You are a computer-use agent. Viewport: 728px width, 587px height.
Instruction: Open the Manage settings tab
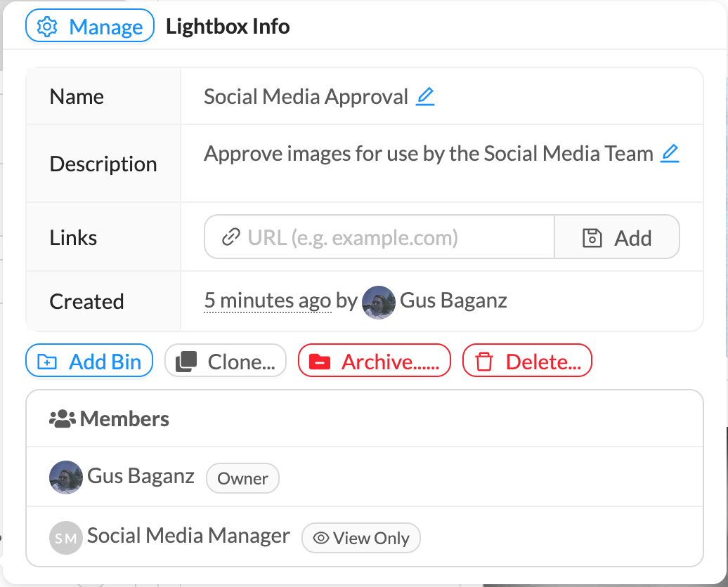point(90,27)
